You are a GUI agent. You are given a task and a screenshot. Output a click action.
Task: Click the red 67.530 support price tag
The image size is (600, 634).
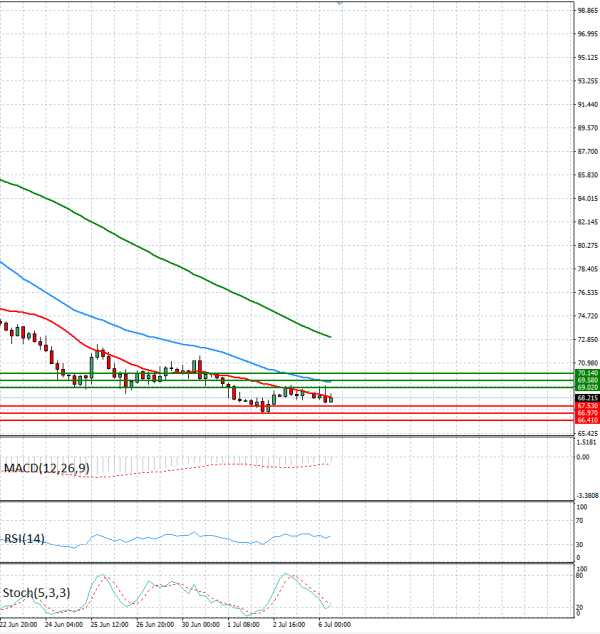[x=587, y=406]
